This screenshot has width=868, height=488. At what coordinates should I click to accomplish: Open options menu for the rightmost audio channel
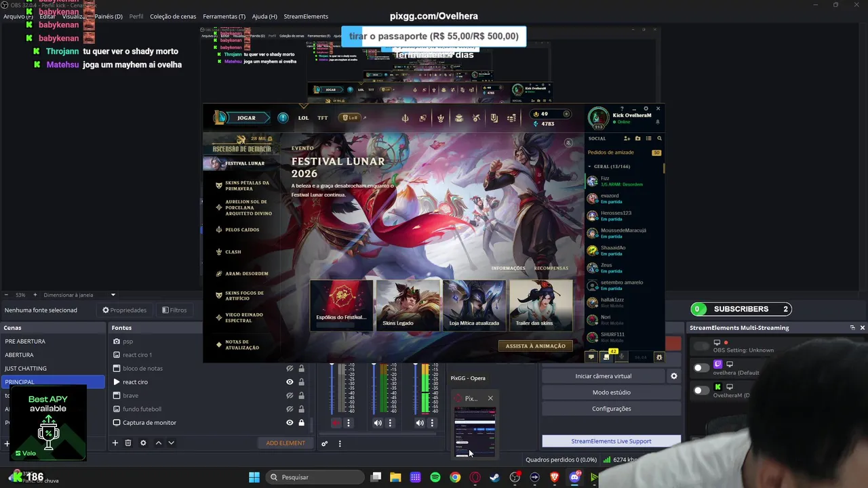coord(432,423)
